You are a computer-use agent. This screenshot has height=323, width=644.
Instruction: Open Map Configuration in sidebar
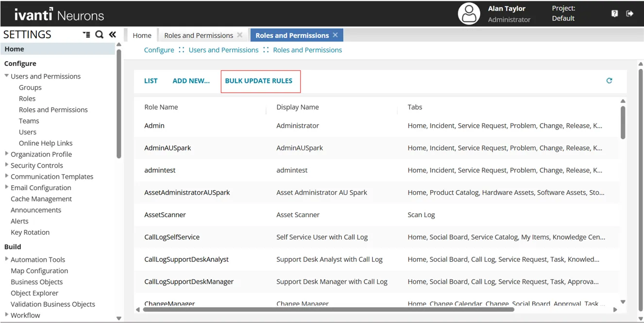point(39,271)
